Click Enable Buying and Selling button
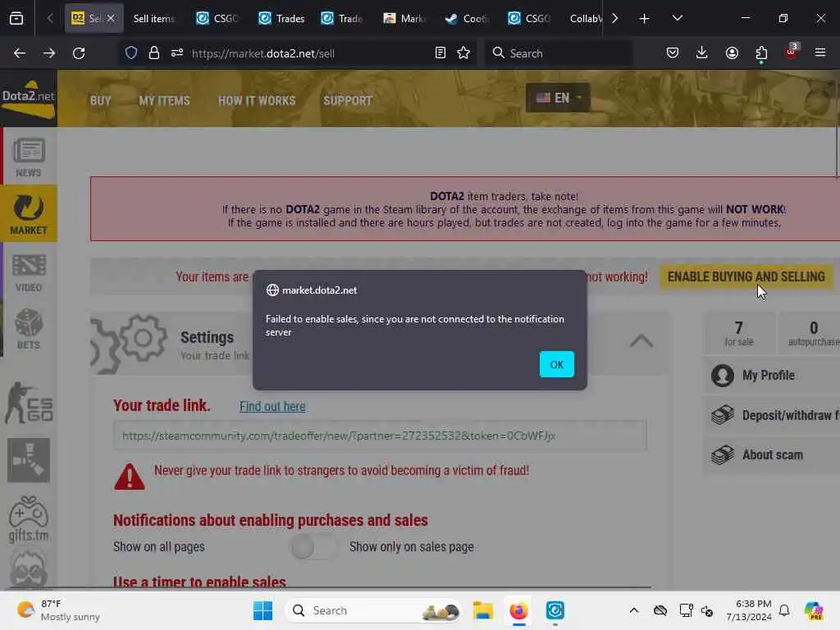 coord(746,276)
